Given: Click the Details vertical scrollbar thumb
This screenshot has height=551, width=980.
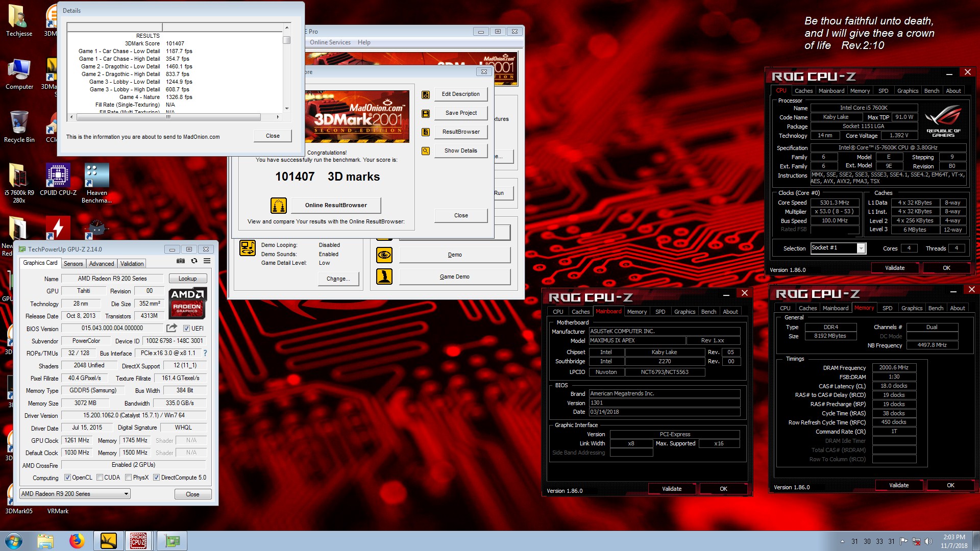Looking at the screenshot, I should (x=287, y=40).
